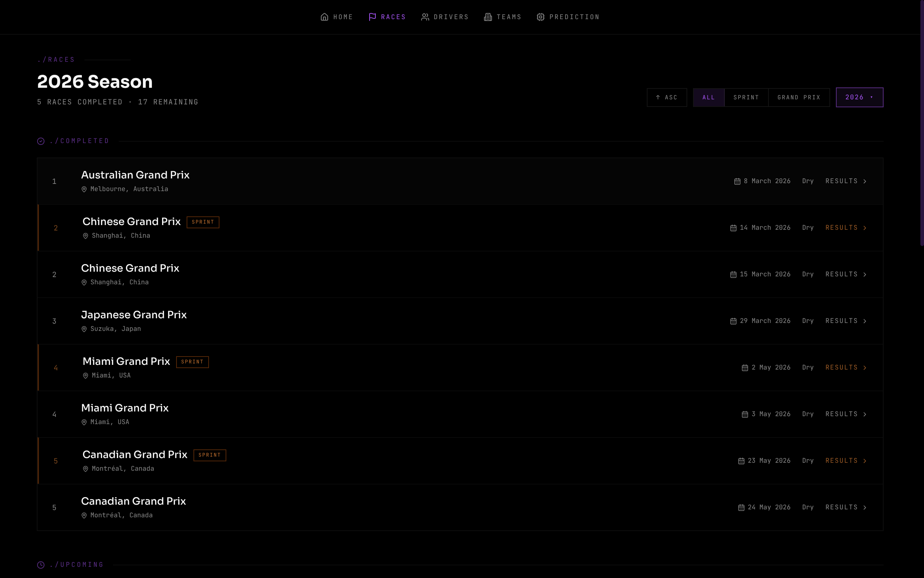Screen dimensions: 924x578
Task: Go to the Teams page
Action: pyautogui.click(x=502, y=17)
